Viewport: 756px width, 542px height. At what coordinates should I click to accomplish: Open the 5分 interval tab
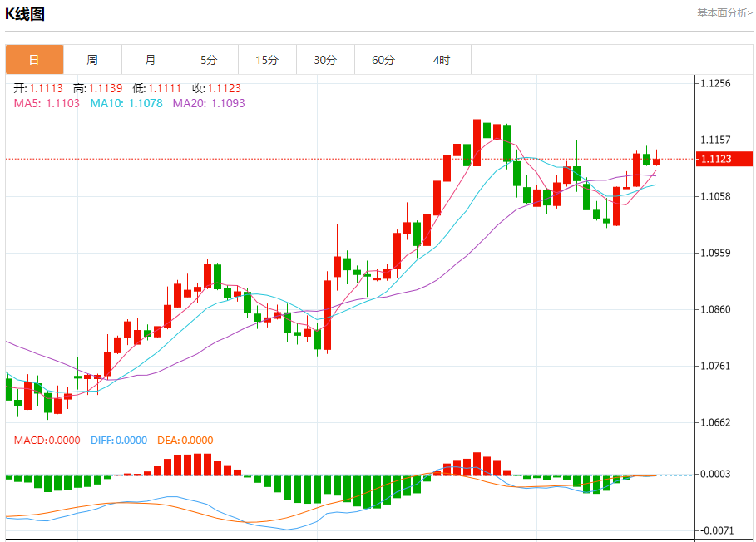[210, 60]
